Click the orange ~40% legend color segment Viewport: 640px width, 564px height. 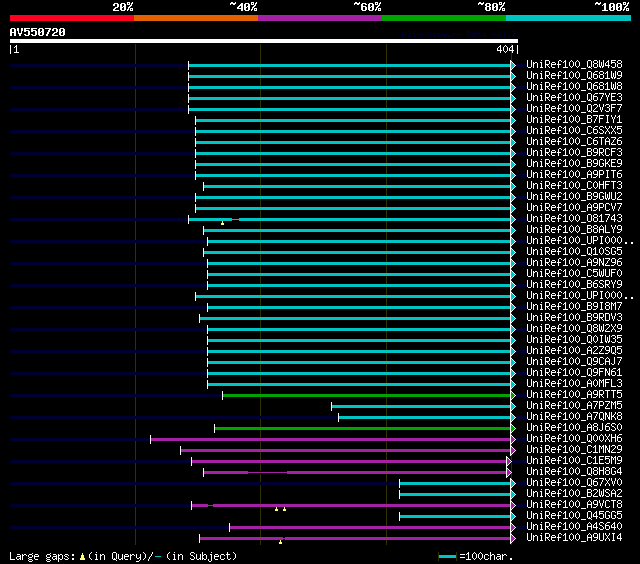point(196,18)
